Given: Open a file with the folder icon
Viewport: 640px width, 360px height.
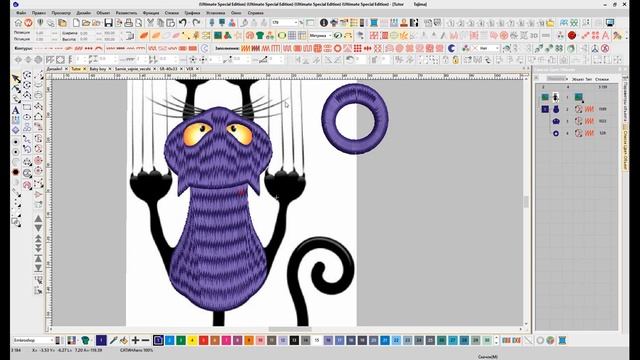Looking at the screenshot, I should [86, 23].
